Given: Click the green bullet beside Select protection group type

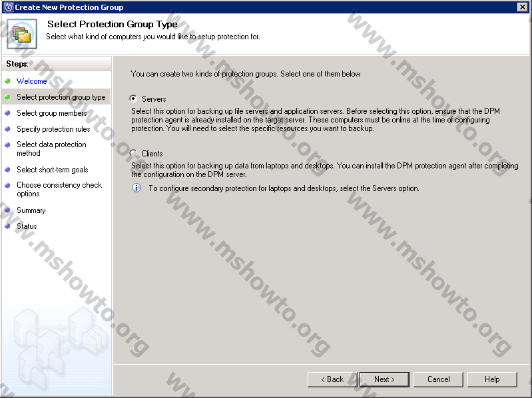Looking at the screenshot, I should coord(7,97).
